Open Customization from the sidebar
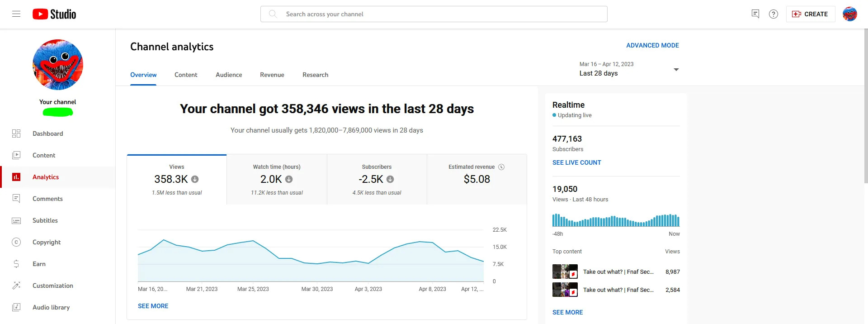This screenshot has height=324, width=868. click(52, 286)
